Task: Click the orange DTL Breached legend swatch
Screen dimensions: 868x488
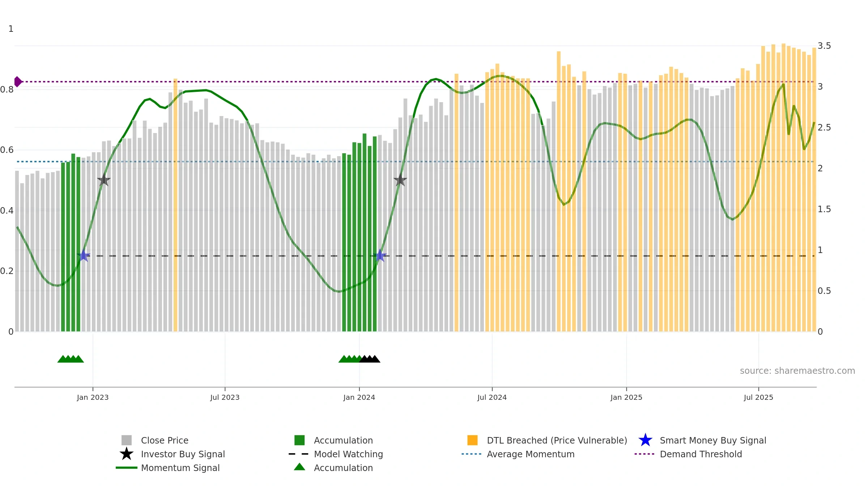Action: pyautogui.click(x=472, y=440)
